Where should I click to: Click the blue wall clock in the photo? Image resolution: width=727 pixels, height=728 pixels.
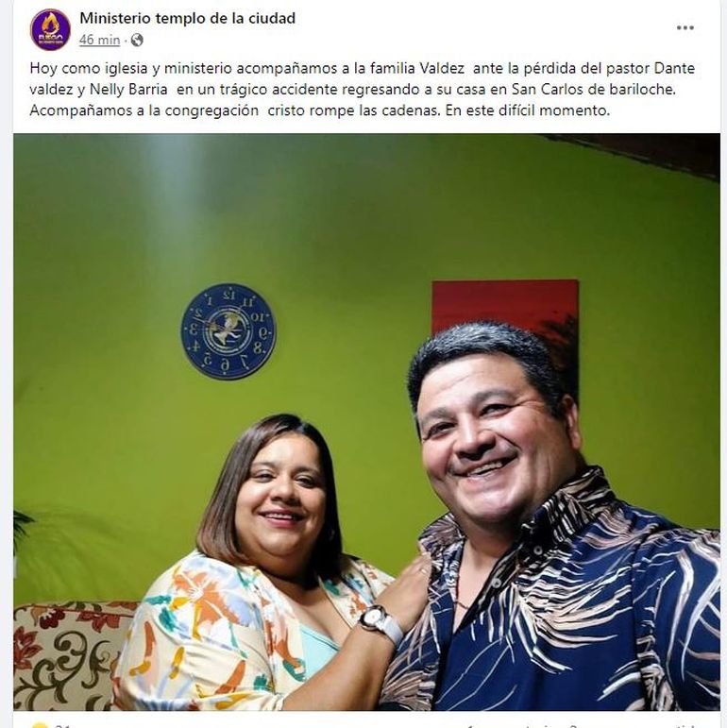pyautogui.click(x=228, y=331)
